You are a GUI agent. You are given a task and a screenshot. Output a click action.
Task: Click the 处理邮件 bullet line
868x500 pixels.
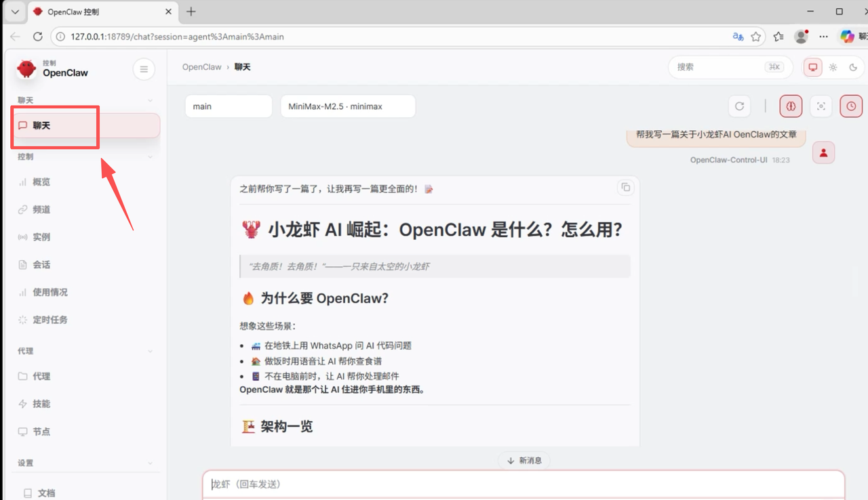tap(325, 376)
